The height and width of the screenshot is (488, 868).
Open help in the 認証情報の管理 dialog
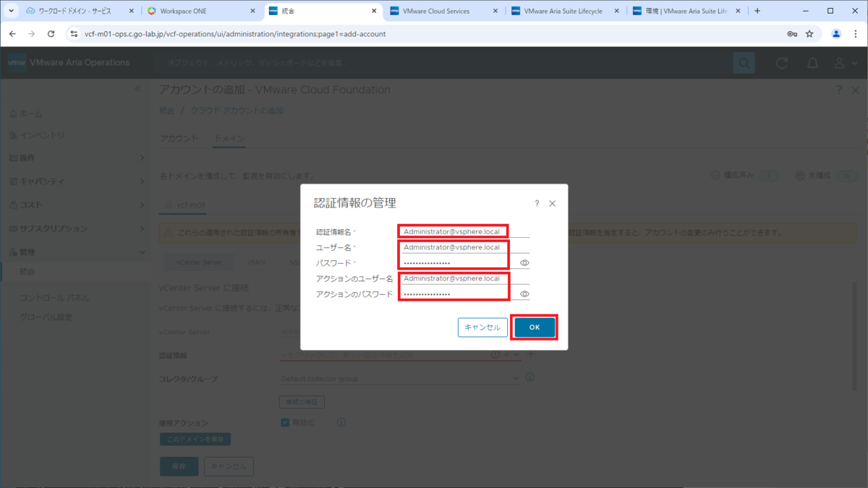pos(537,204)
